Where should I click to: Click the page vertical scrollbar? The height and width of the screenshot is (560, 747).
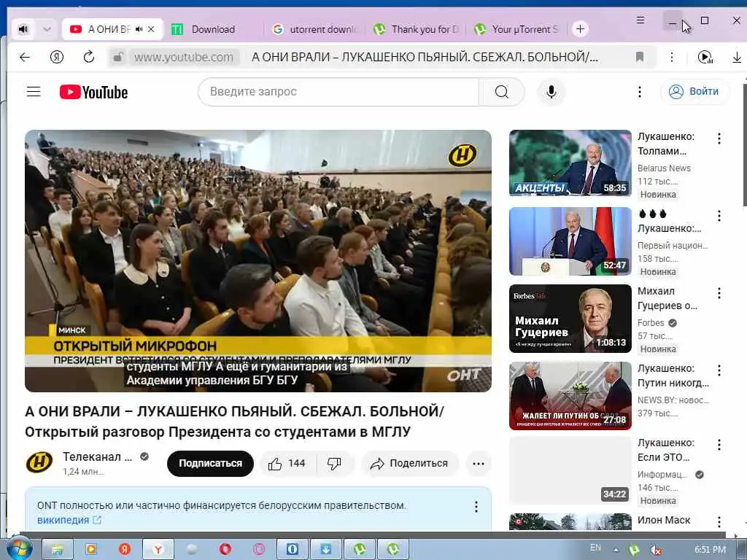point(745,145)
